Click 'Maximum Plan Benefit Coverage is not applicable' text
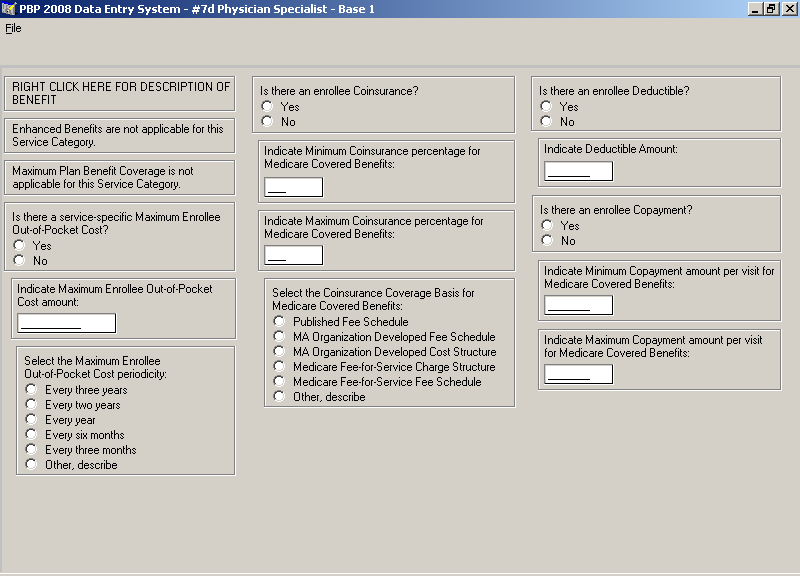This screenshot has height=576, width=800. (x=103, y=178)
